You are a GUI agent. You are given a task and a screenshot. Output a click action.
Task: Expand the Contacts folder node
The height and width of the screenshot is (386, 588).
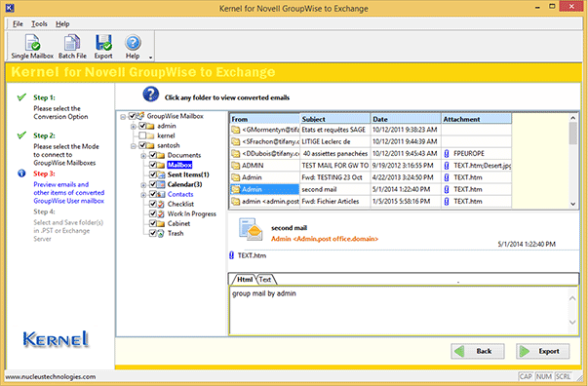click(143, 195)
